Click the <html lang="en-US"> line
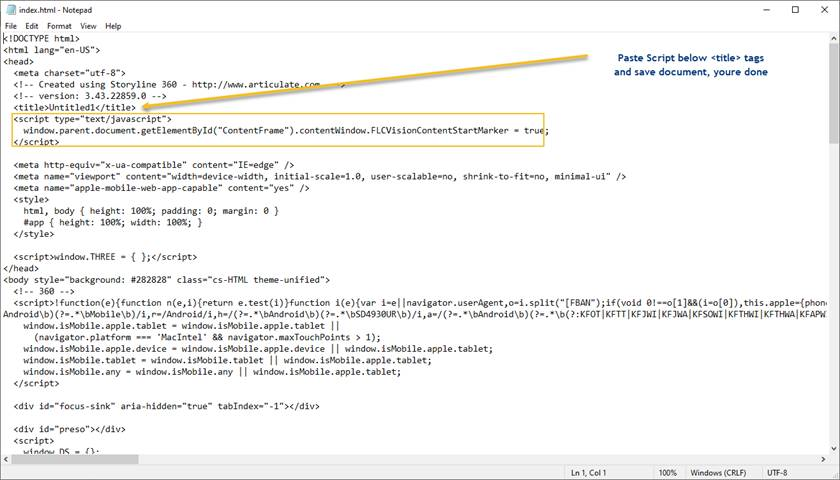Screen dimensions: 840x480 click(x=52, y=50)
